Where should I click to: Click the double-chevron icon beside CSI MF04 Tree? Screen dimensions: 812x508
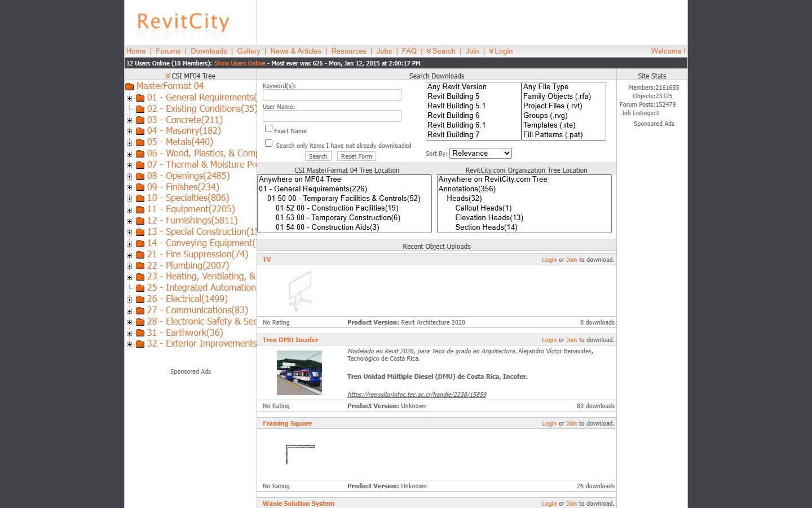[x=167, y=76]
